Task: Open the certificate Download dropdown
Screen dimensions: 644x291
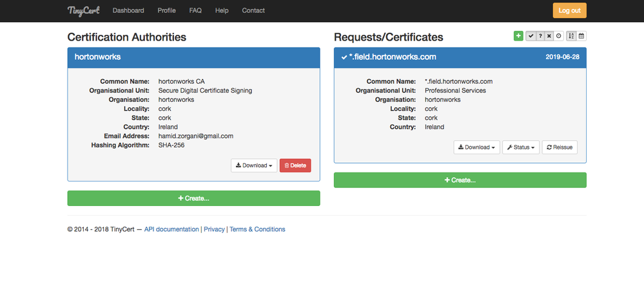Action: click(x=476, y=147)
